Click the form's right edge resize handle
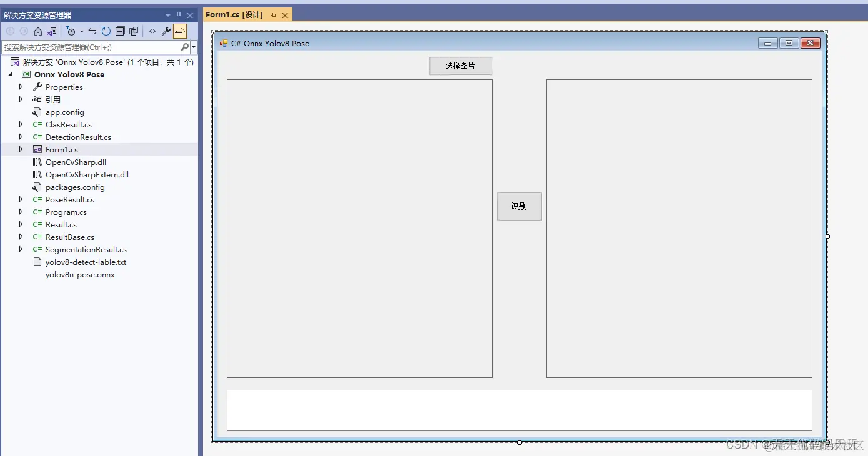 coord(827,236)
